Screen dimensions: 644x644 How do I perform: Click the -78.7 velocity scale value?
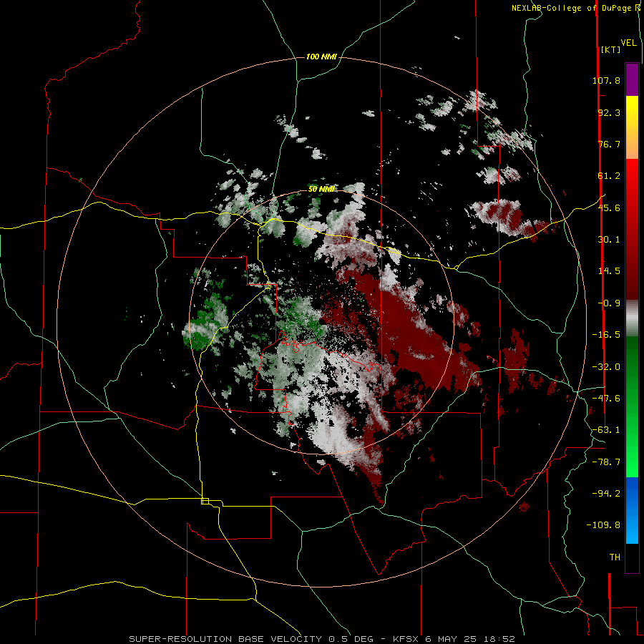606,462
